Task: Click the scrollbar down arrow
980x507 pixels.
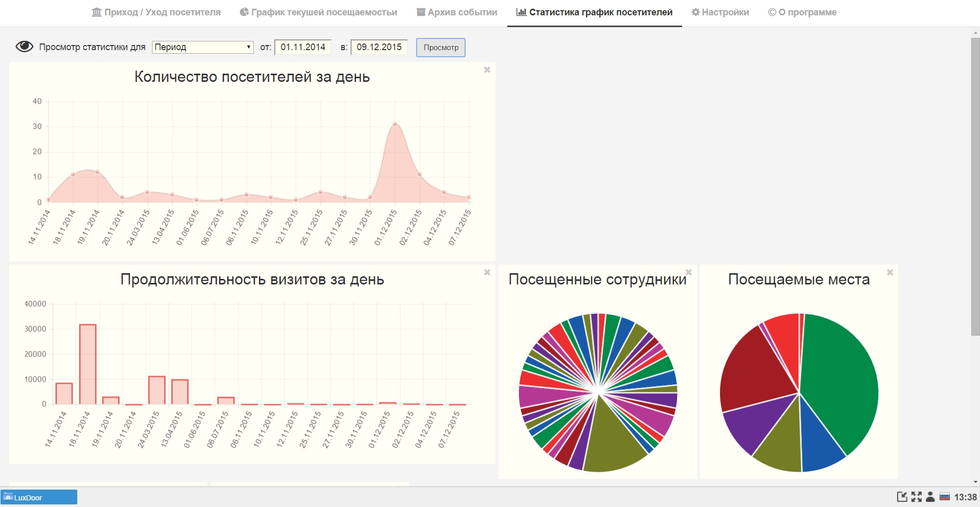Action: 975,482
